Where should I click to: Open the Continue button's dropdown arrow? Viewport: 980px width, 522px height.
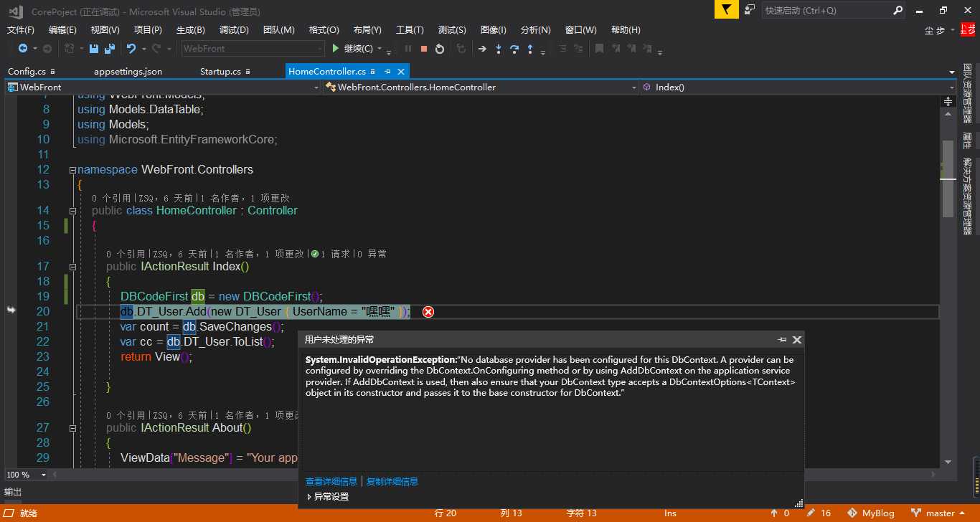[379, 49]
